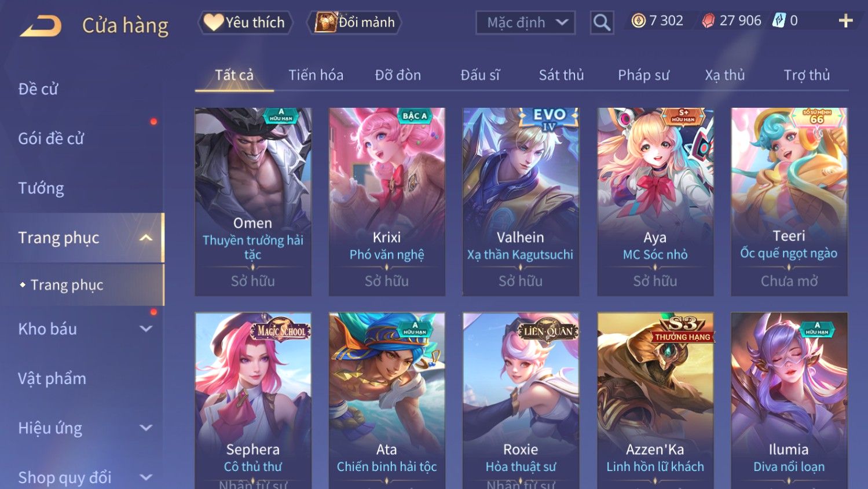Expand the Hiệu ứng sidebar section
The image size is (868, 489).
[x=146, y=428]
